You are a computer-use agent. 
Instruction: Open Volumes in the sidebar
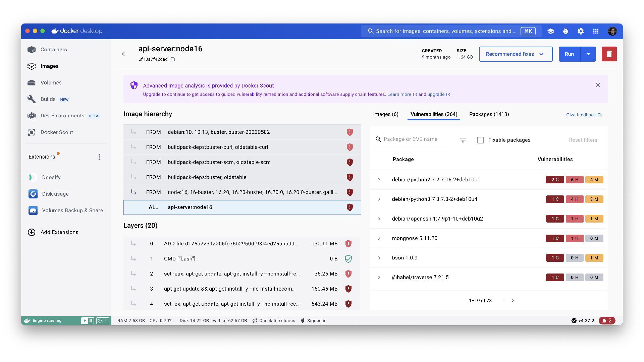pyautogui.click(x=51, y=82)
